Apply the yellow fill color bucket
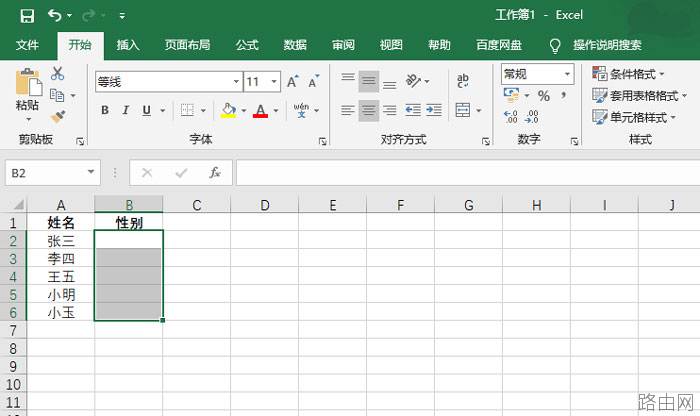Screen dimensions: 700x416 228,110
